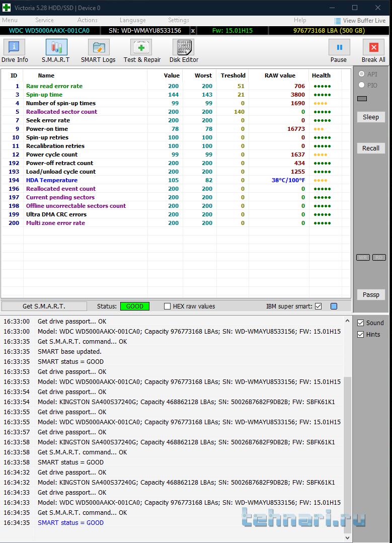
Task: Click the SMART base updated log line
Action: pos(69,351)
